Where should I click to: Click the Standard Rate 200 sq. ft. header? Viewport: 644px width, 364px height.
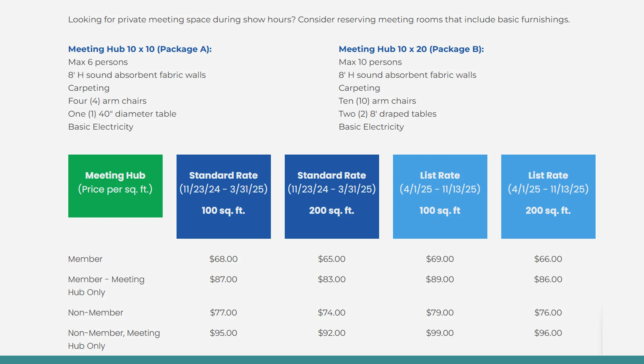(332, 196)
